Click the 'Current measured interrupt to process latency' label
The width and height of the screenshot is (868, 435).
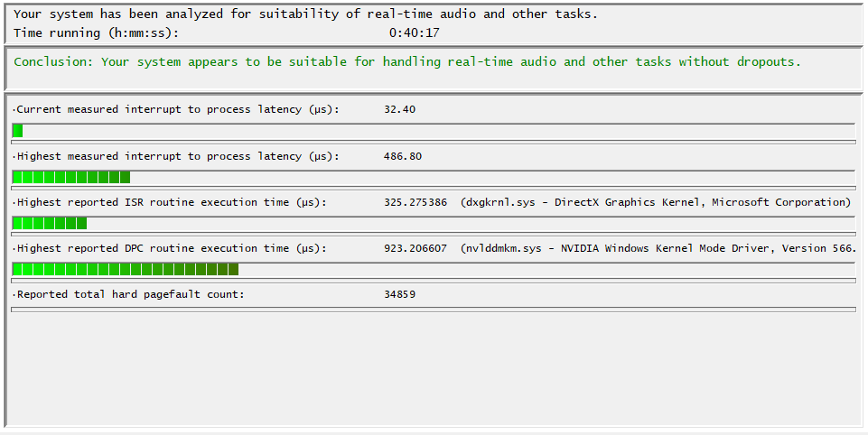(177, 109)
